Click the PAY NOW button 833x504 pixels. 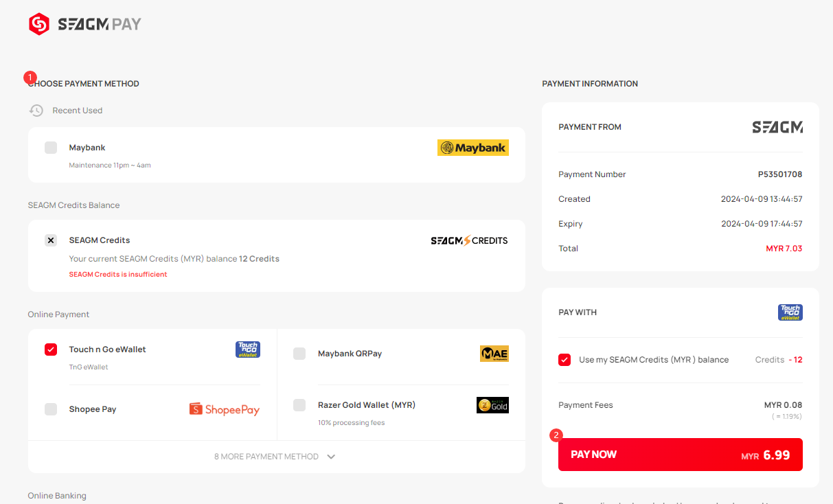pos(681,455)
